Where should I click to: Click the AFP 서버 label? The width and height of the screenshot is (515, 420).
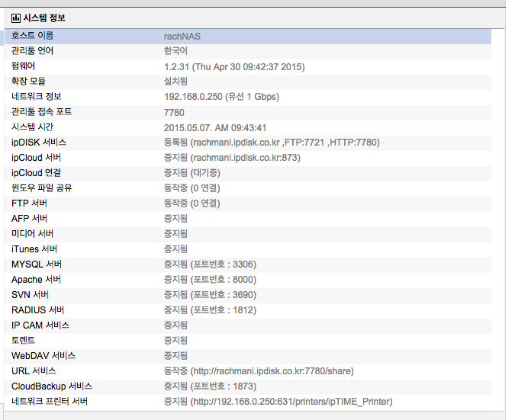pyautogui.click(x=29, y=219)
